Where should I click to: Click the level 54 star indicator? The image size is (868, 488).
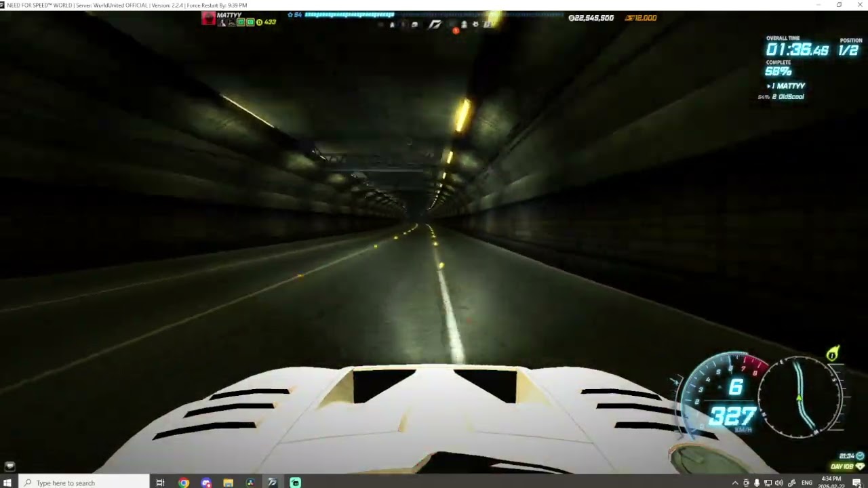click(x=295, y=15)
